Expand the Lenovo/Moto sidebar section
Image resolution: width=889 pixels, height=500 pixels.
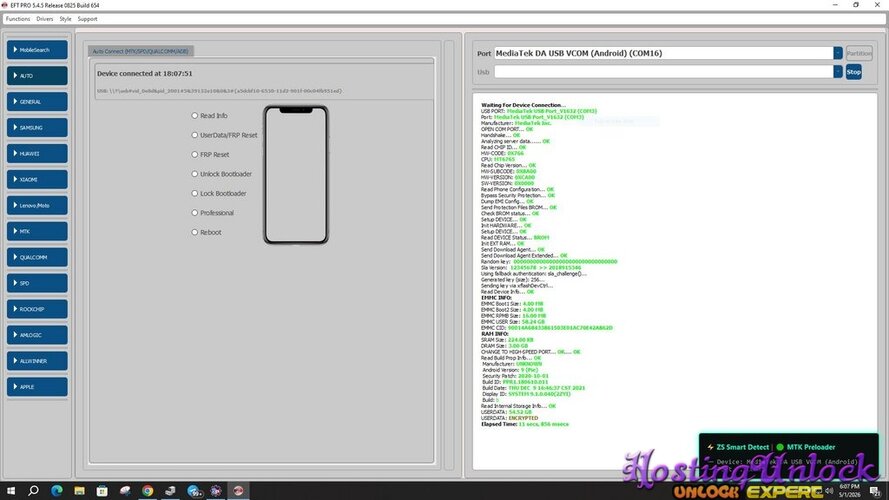(x=37, y=205)
